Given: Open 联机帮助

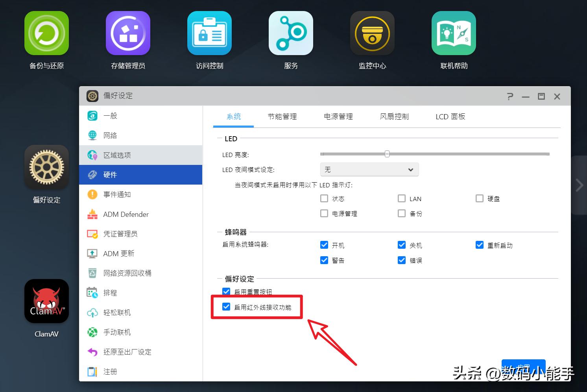Looking at the screenshot, I should (x=454, y=33).
